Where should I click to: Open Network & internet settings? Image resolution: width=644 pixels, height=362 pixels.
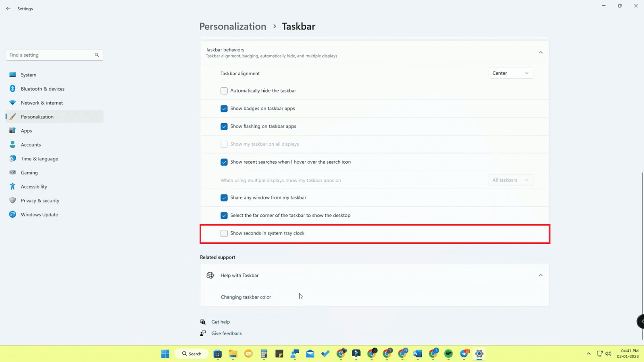(x=41, y=103)
